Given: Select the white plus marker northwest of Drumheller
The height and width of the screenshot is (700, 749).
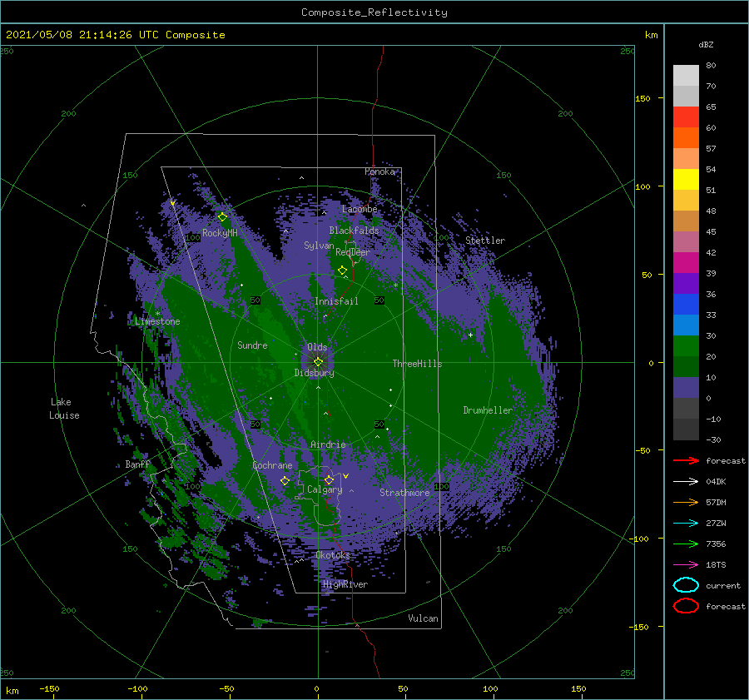Looking at the screenshot, I should pos(470,335).
